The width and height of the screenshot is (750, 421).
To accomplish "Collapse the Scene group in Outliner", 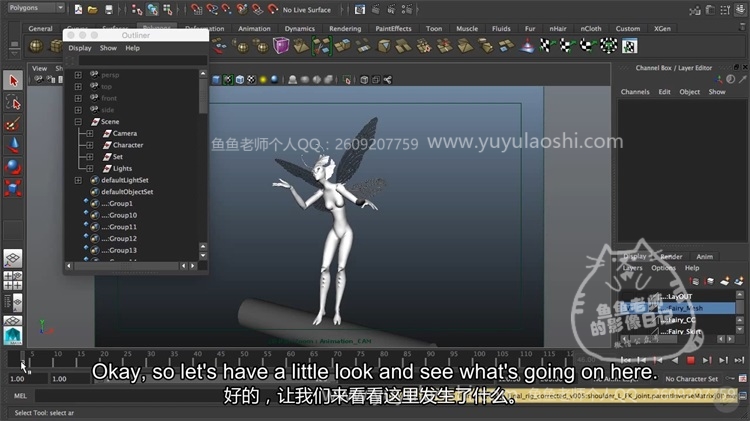I will pos(78,122).
